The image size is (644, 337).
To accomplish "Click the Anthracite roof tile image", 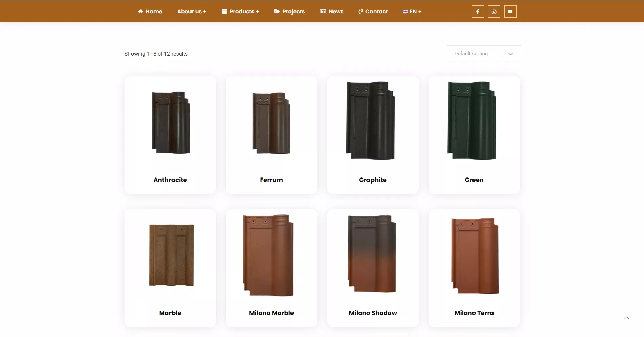I will pyautogui.click(x=170, y=123).
